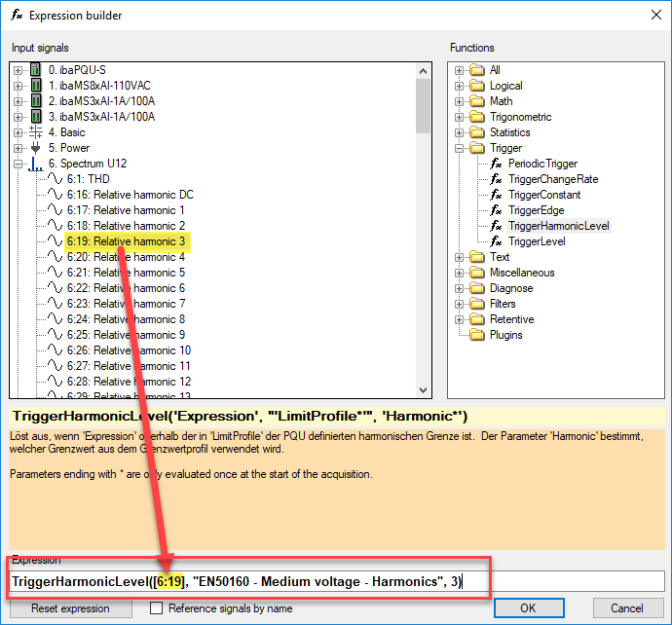Expand the Retentive functions folder
672x625 pixels.
point(459,319)
